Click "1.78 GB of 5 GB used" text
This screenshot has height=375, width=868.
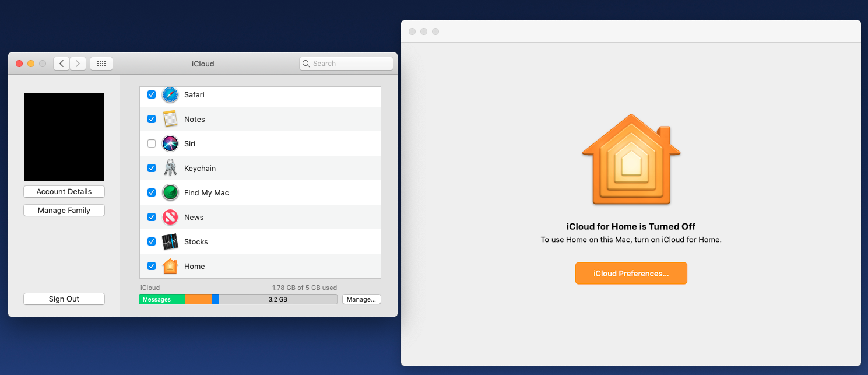coord(304,288)
